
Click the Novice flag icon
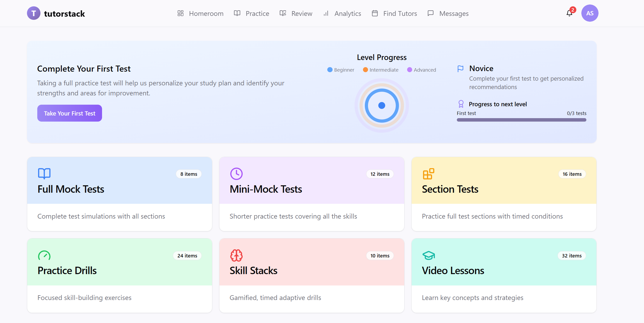click(460, 69)
